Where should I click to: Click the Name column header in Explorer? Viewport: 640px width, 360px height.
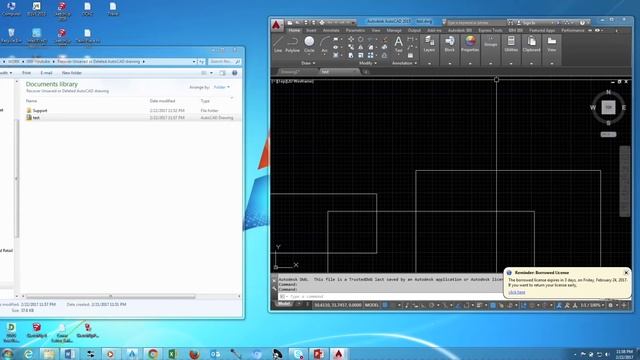(31, 101)
